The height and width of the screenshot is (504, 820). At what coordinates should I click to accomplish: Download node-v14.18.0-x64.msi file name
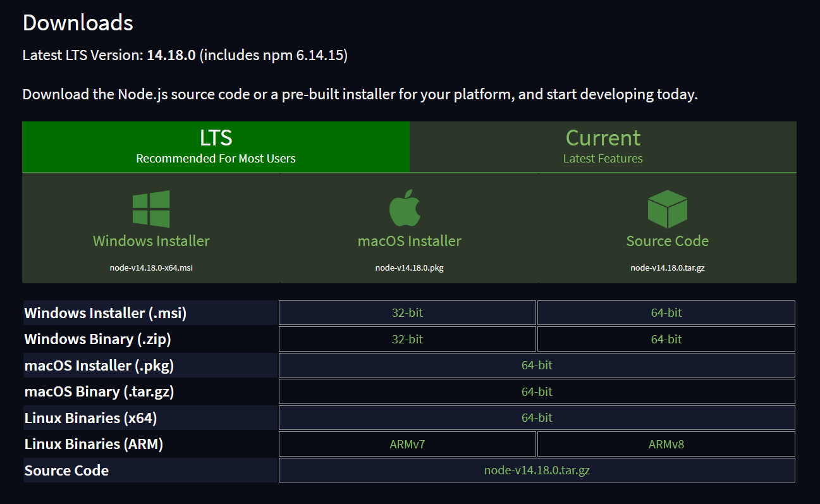click(151, 267)
